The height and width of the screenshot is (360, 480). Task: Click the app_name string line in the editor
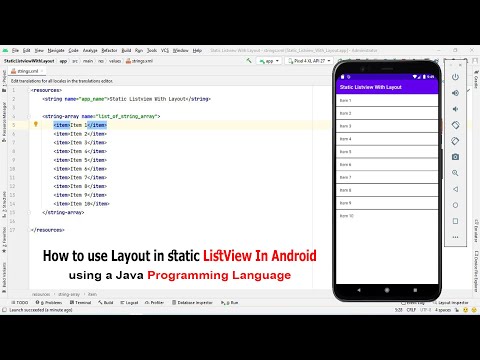127,99
